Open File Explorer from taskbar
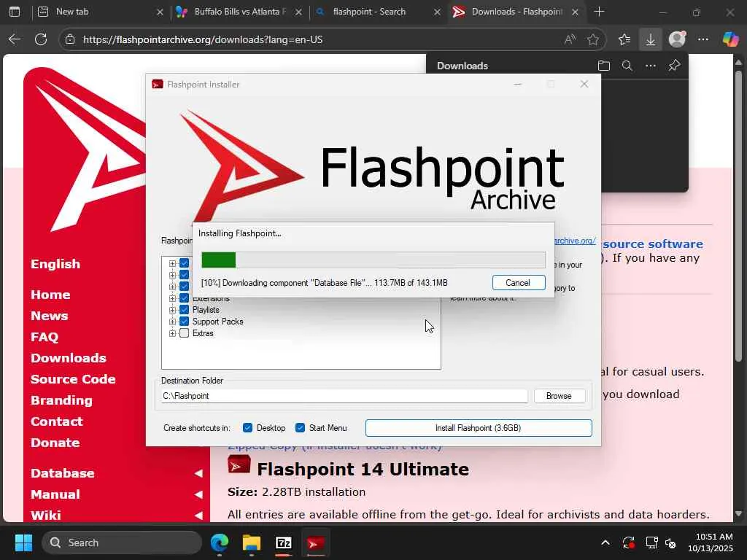Screen dimensions: 747x560 (251, 542)
